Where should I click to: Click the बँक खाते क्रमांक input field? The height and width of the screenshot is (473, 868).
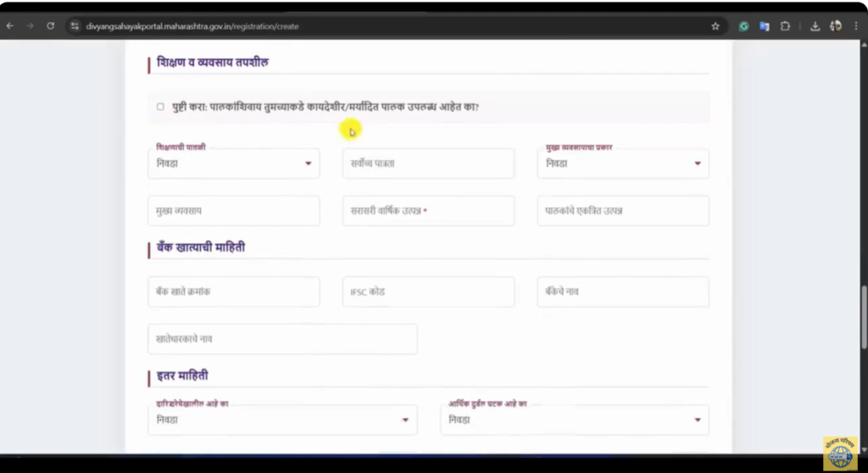[233, 292]
